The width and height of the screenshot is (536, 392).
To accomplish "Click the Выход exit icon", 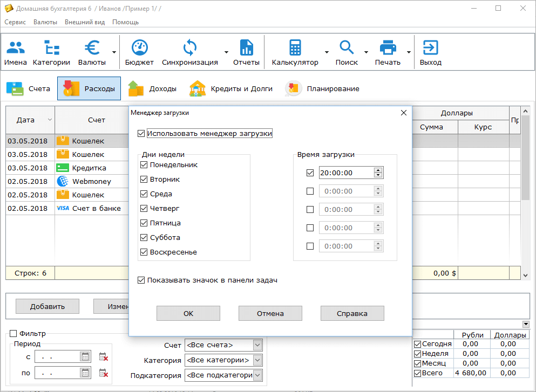I will pyautogui.click(x=430, y=53).
